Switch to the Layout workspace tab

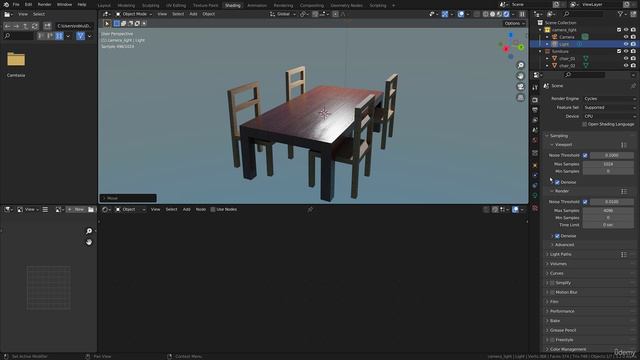[x=104, y=6]
